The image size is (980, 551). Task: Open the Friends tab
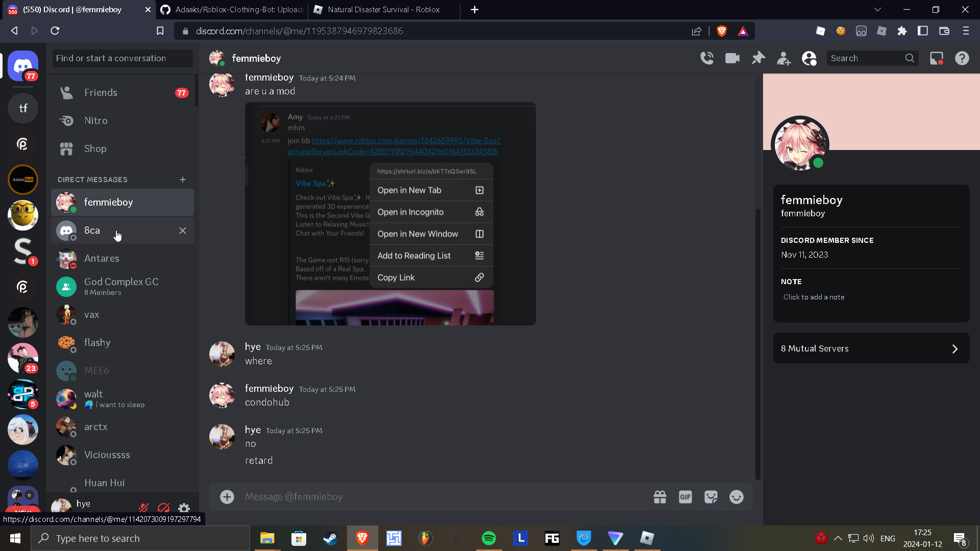click(101, 92)
